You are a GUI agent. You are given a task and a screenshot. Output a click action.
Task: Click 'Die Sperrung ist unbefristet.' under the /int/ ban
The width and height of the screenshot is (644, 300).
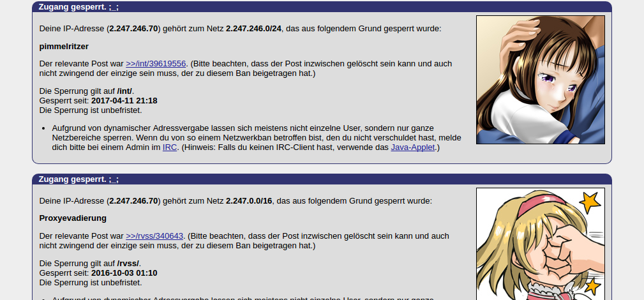pyautogui.click(x=91, y=110)
